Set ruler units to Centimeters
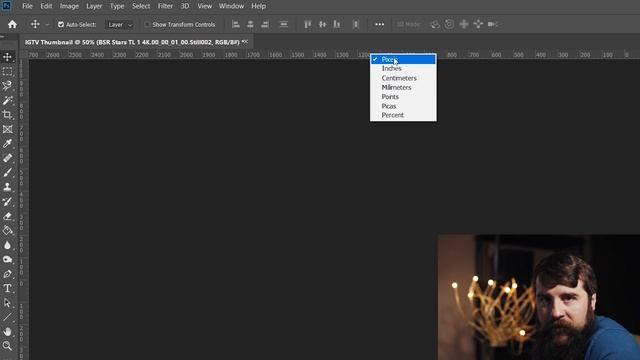The image size is (640, 360). [403, 78]
